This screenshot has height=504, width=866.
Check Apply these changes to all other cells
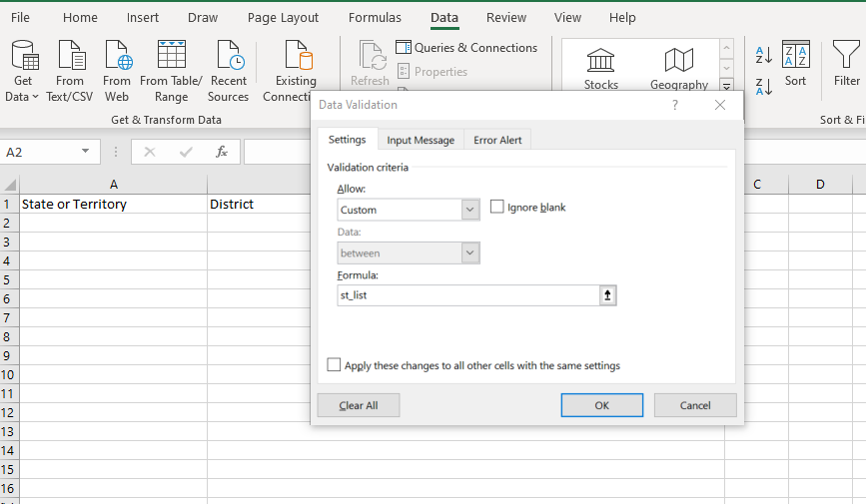334,365
